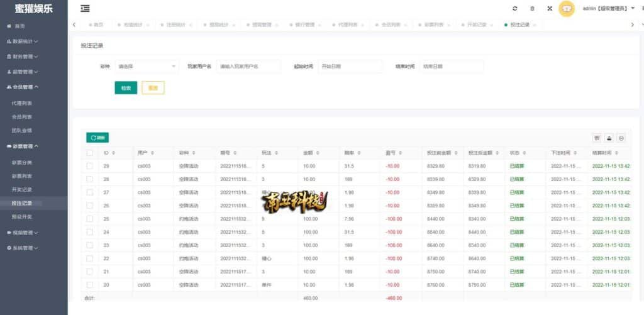Click the green 检索 search button
Image resolution: width=644 pixels, height=315 pixels.
coord(126,88)
